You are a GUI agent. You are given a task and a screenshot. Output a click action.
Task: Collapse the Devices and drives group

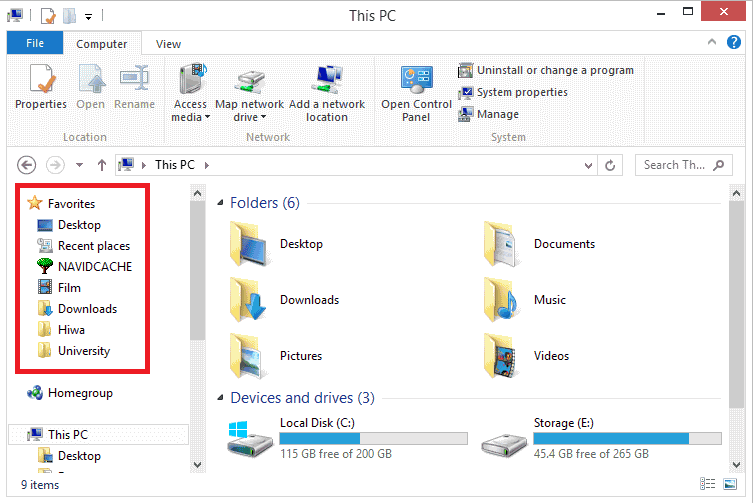220,398
